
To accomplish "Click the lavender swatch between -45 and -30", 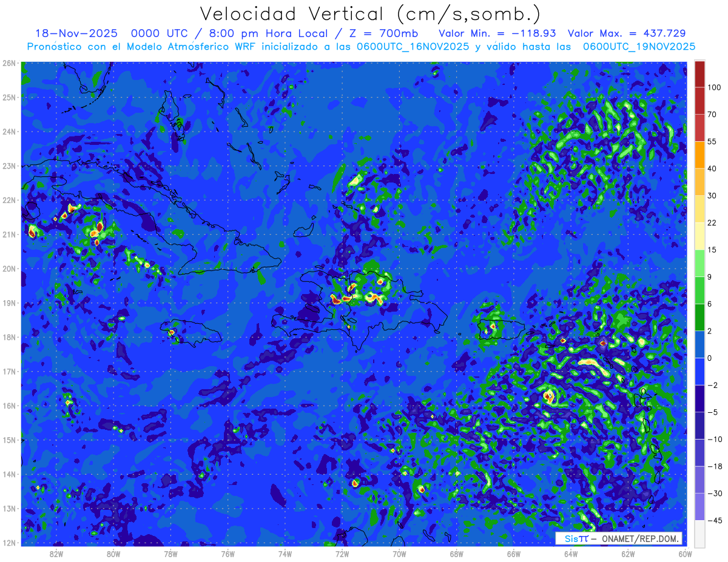I will click(x=699, y=507).
